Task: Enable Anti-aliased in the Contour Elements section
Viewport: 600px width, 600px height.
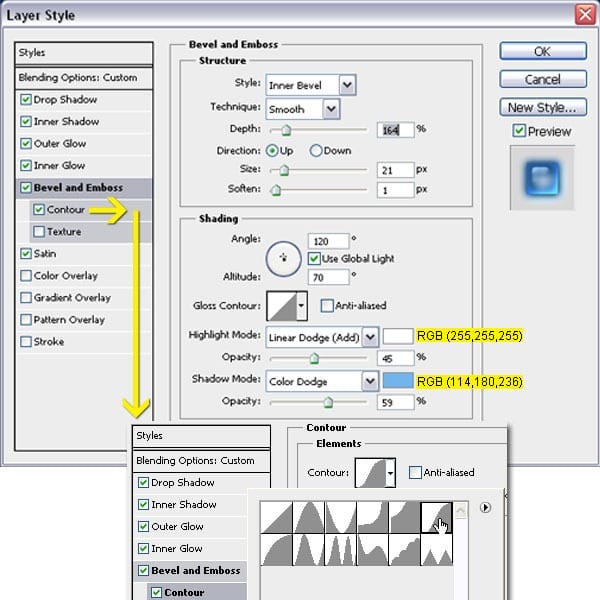Action: (415, 473)
